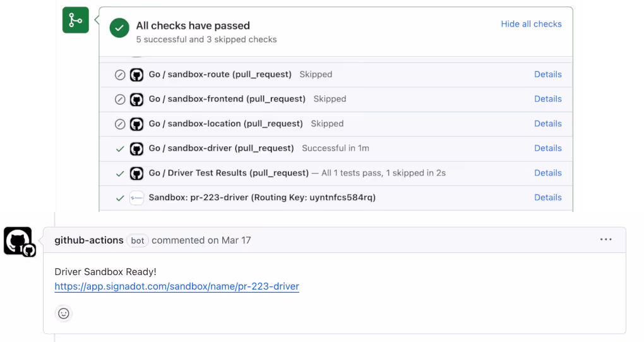Screen dimensions: 644x342
Task: Click the 'Successful in 1m' status text
Action: pyautogui.click(x=335, y=148)
